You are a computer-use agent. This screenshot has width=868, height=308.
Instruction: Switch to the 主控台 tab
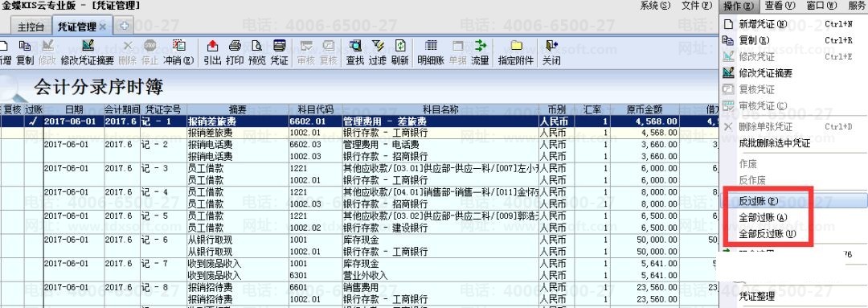31,27
